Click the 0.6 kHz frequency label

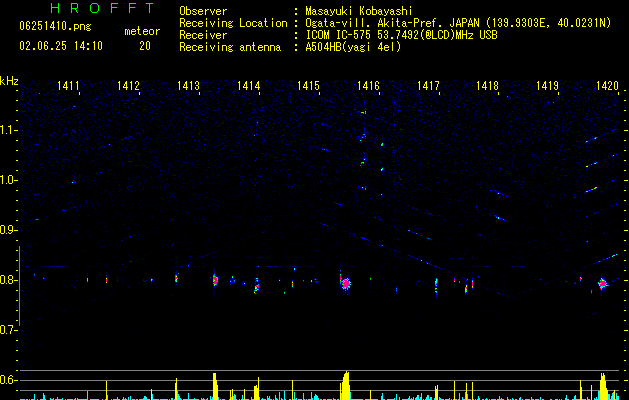coord(9,380)
